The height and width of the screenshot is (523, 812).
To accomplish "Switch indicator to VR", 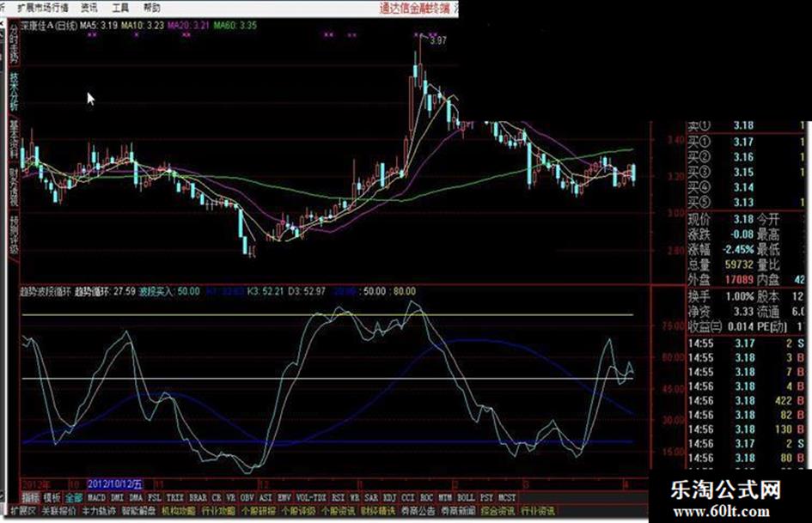I will (231, 497).
